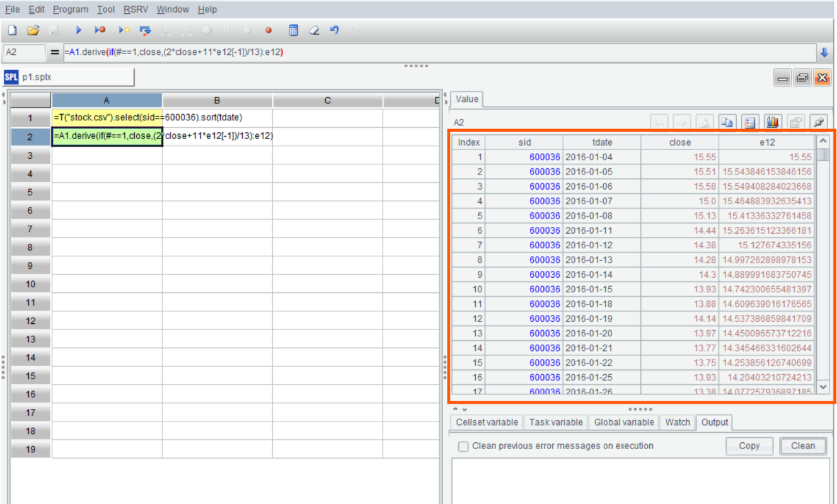Click the copy icon in the Value panel
The height and width of the screenshot is (504, 837).
tap(727, 122)
